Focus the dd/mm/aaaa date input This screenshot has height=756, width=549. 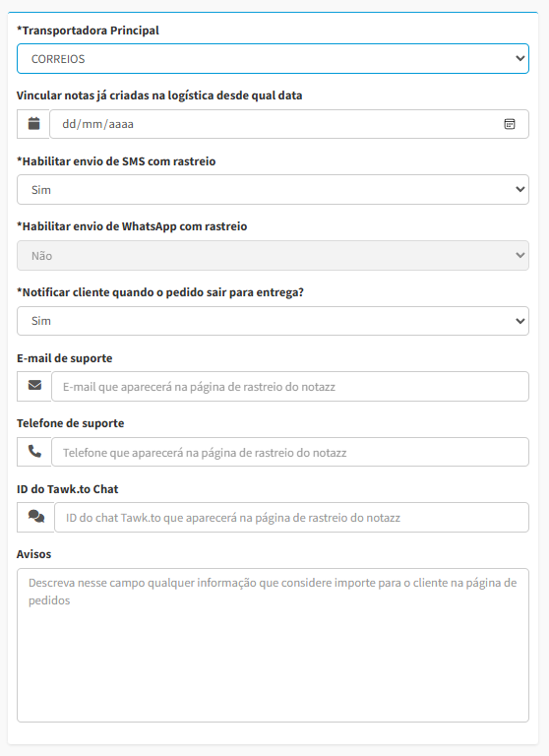point(289,124)
